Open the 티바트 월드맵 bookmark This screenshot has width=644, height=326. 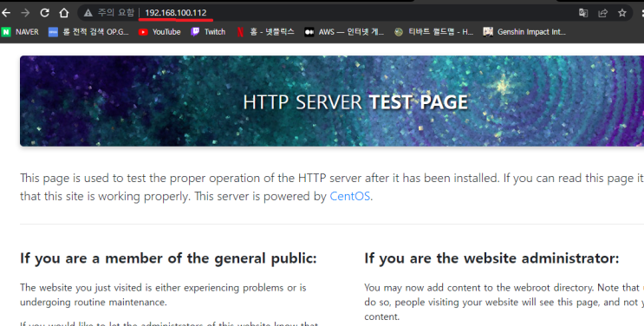pyautogui.click(x=433, y=32)
